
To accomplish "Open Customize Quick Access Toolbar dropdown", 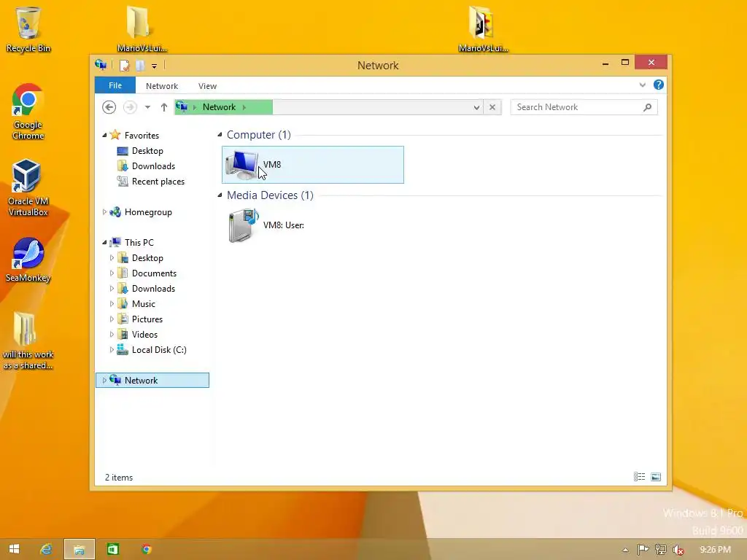I will [154, 66].
